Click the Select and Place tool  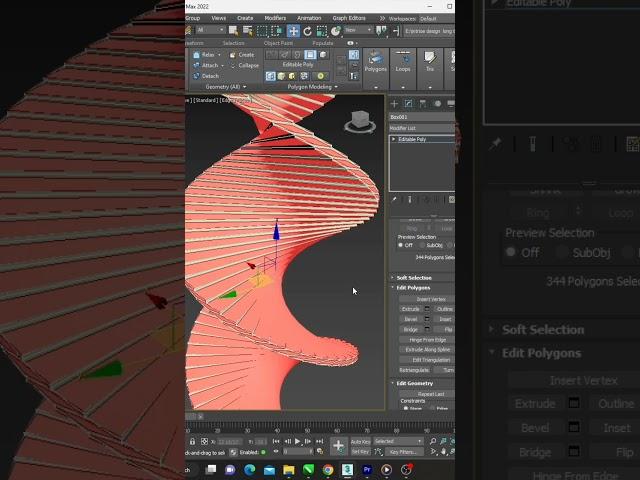coord(336,31)
